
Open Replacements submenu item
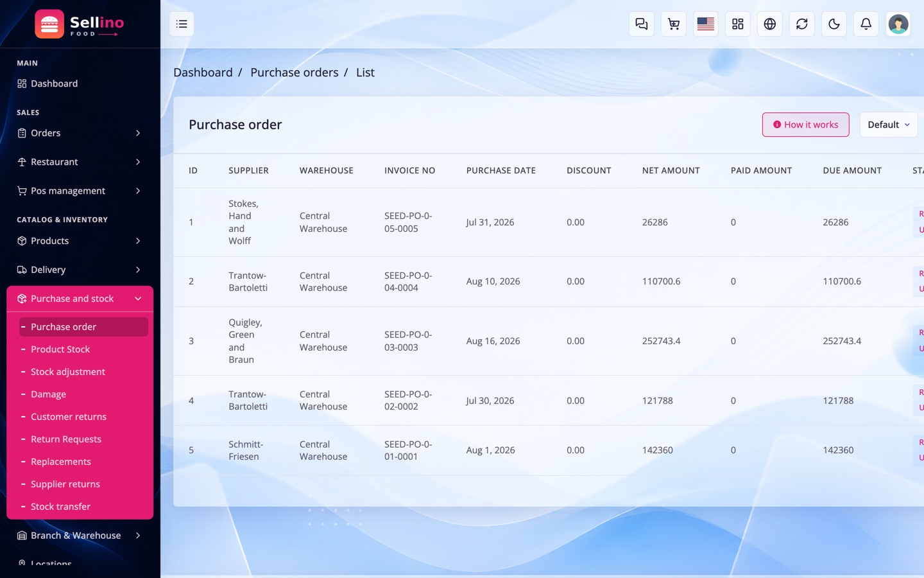coord(83,462)
